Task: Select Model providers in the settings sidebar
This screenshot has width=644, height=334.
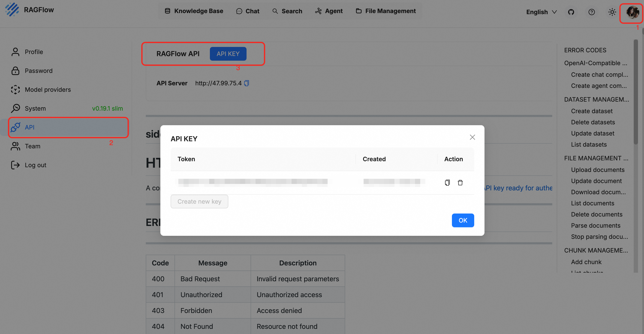Action: click(48, 89)
